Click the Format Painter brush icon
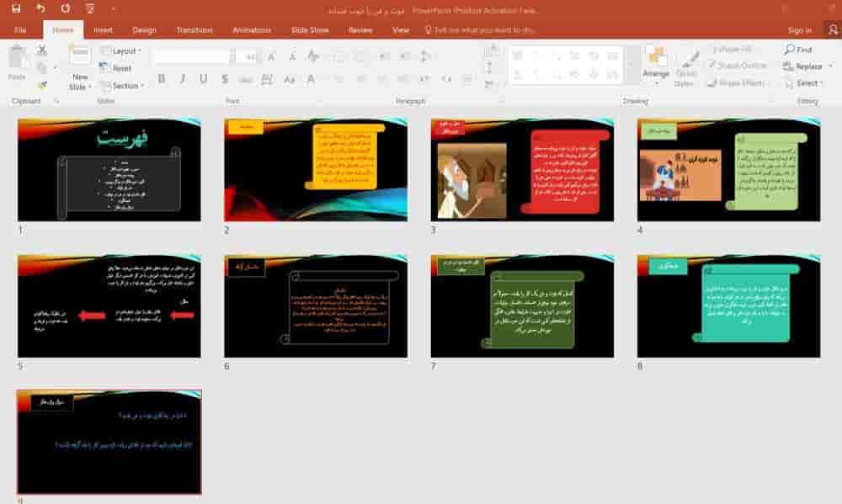This screenshot has height=504, width=842. (42, 85)
